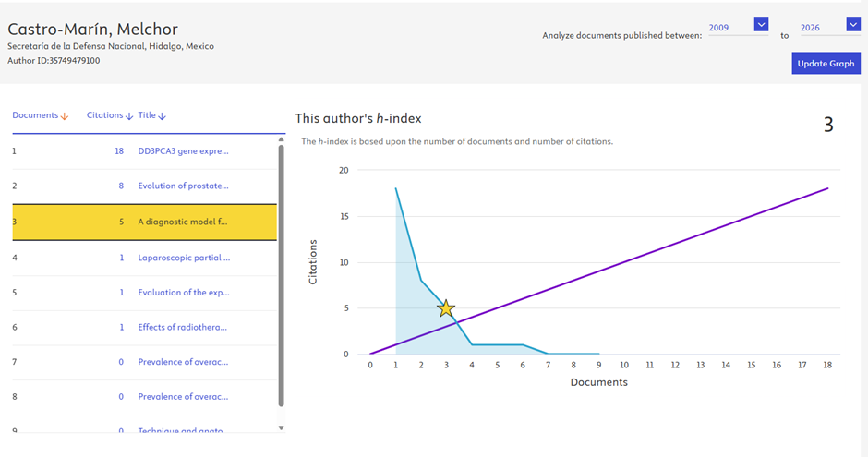Click the start year 2009 field
Screen dimensions: 868x457
click(728, 28)
